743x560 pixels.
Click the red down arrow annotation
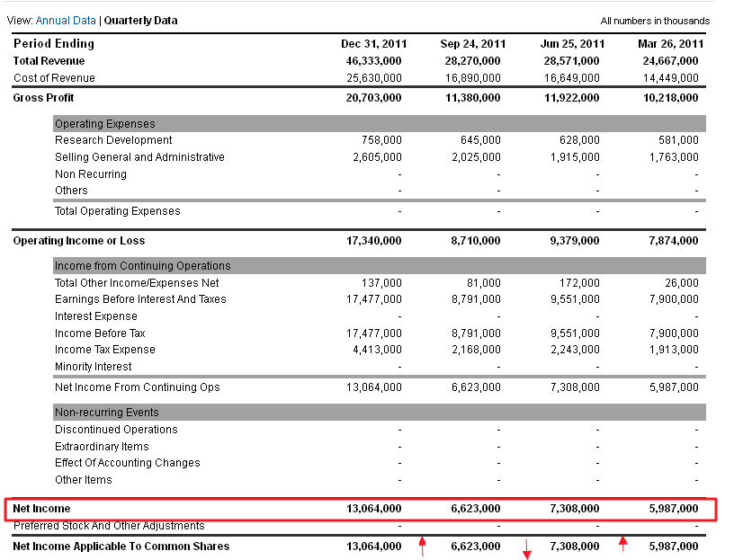(527, 547)
